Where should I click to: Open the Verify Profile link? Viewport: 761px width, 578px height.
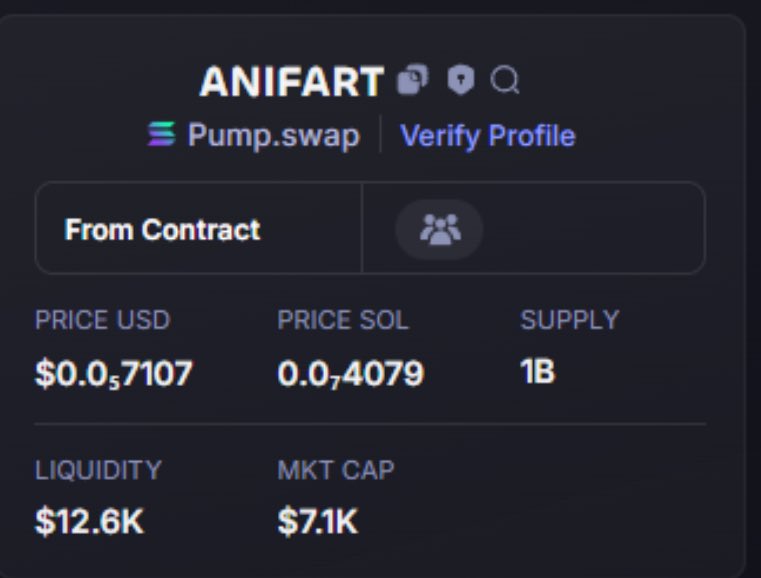coord(488,135)
